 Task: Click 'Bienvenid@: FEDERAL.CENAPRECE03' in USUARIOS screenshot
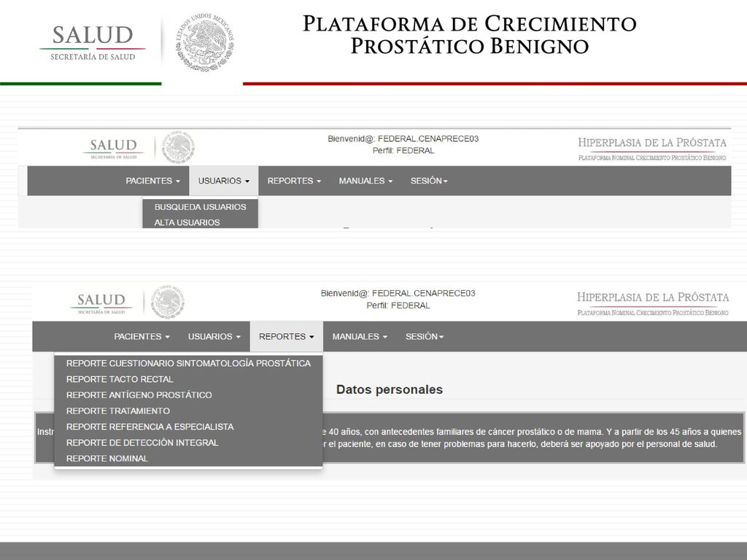[x=403, y=139]
